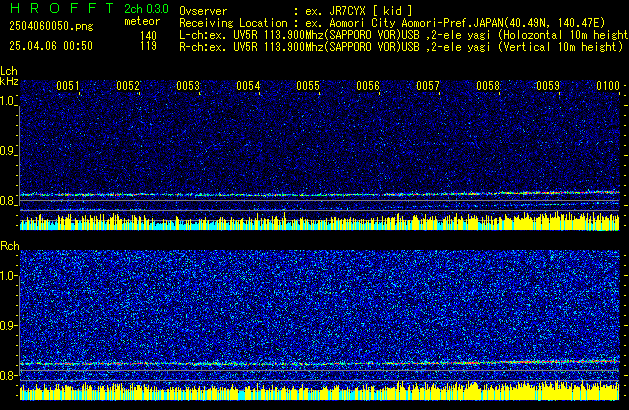Viewport: 629px width, 410px height.
Task: Click the date stamp 25.04.06 00:50
Action: click(x=51, y=46)
